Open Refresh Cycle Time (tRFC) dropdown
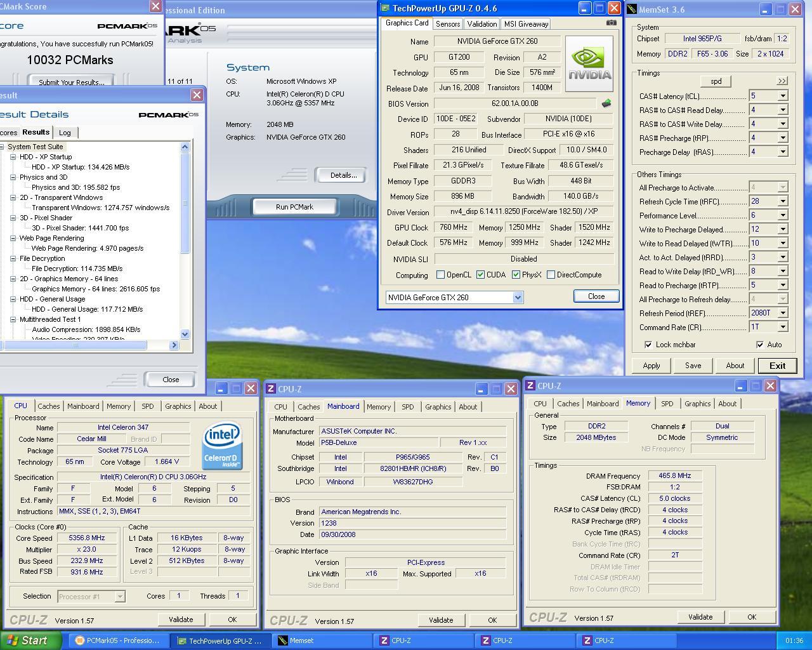The height and width of the screenshot is (650, 812). click(x=783, y=201)
